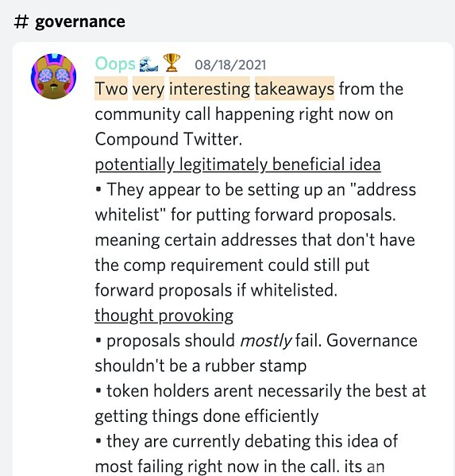455x476 pixels.
Task: Click the highlighted word 'interesting'
Action: [x=210, y=89]
